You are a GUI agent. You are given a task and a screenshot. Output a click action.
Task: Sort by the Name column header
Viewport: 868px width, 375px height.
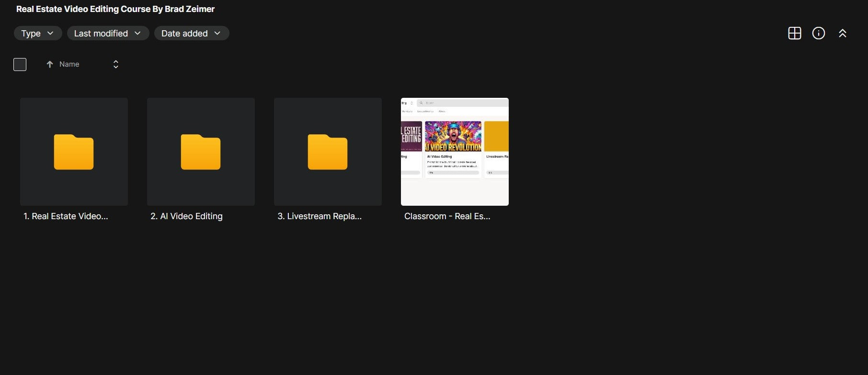(69, 64)
